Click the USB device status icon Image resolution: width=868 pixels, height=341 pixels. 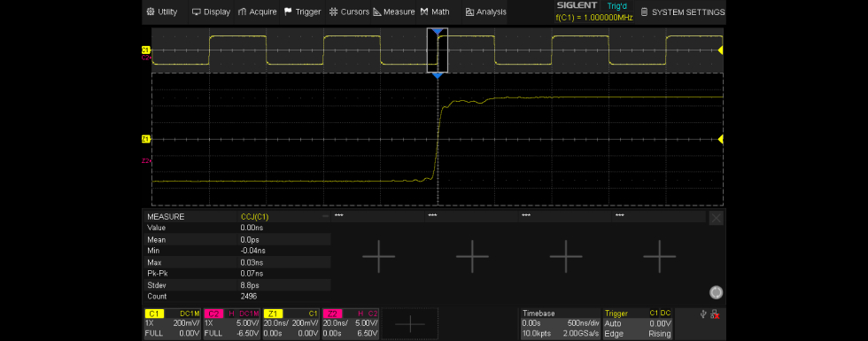click(703, 314)
